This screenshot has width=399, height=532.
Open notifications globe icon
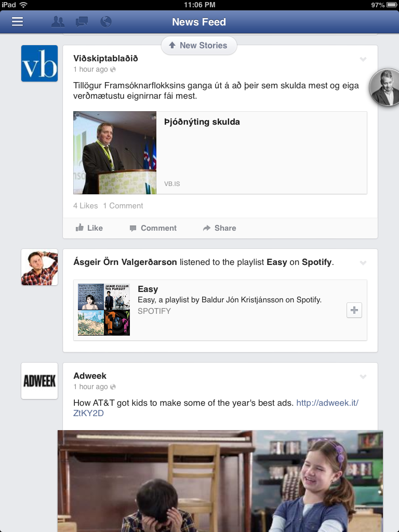pyautogui.click(x=106, y=22)
